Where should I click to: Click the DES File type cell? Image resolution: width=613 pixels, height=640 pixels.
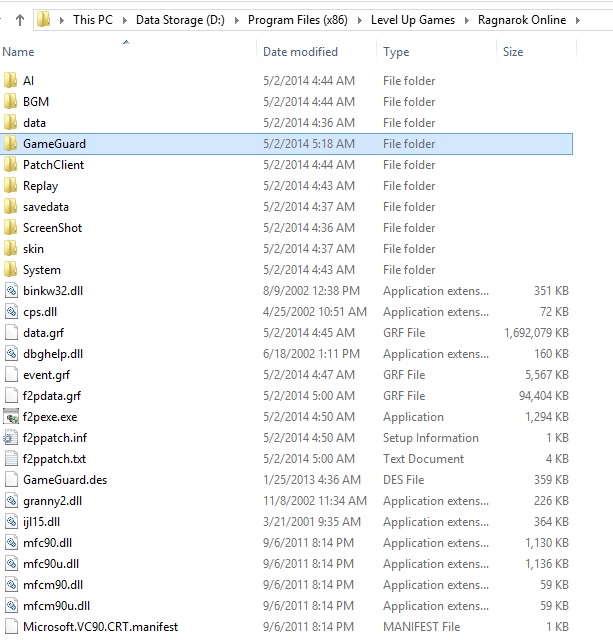point(403,480)
